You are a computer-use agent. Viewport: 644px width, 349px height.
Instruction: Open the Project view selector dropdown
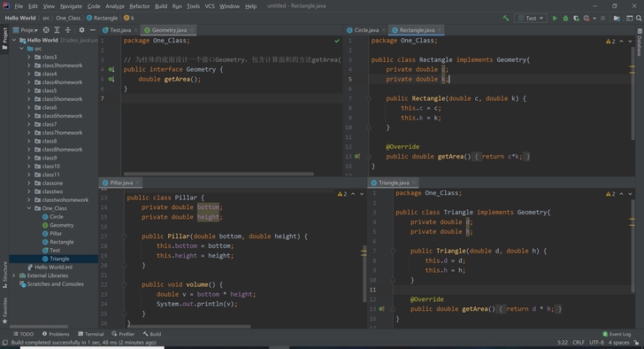(26, 30)
